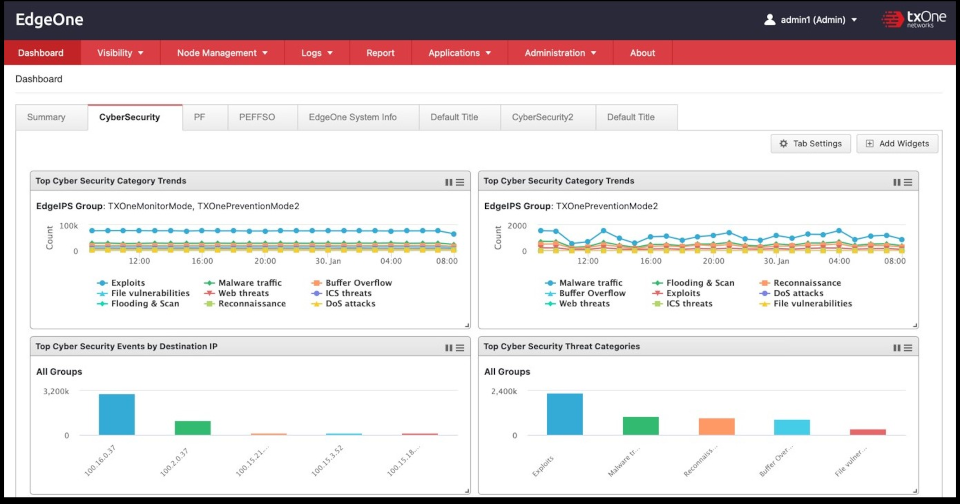Open menu of left Category Trends widget

[x=460, y=182]
